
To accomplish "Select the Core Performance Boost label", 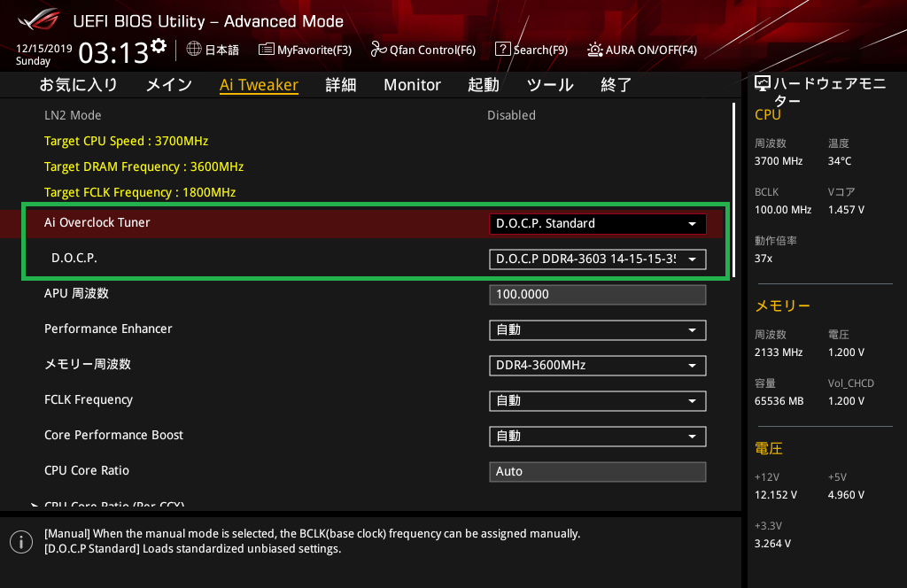I will click(114, 436).
